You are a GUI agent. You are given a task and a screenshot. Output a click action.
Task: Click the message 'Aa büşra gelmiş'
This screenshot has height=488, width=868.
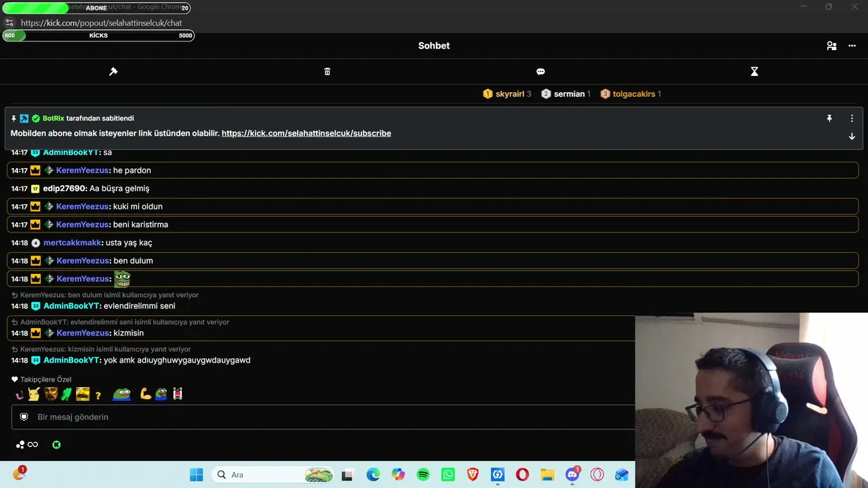[119, 188]
